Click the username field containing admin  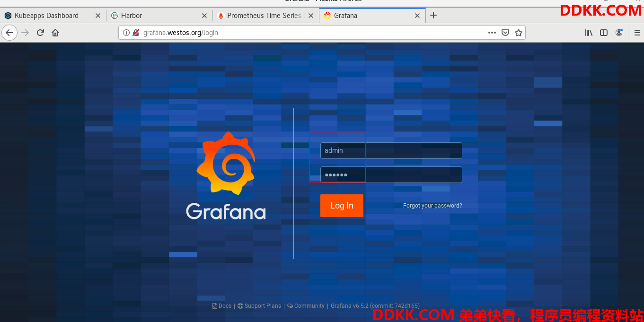coord(391,150)
